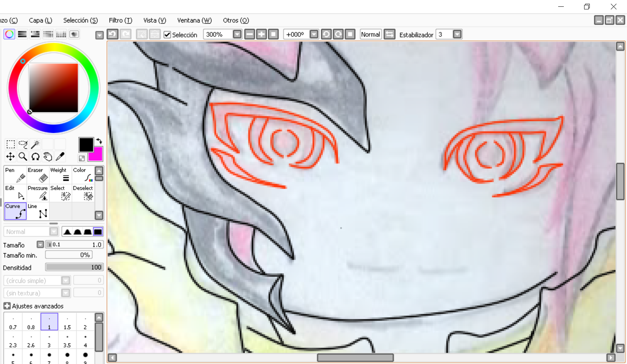The width and height of the screenshot is (627, 364).
Task: Toggle the scratchpad panel
Action: 74,35
